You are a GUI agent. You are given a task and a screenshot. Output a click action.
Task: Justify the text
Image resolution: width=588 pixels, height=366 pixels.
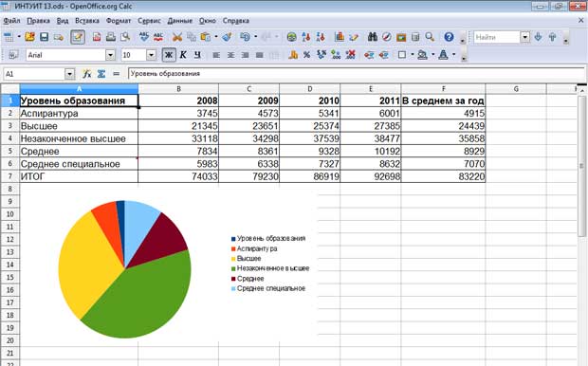click(x=259, y=55)
